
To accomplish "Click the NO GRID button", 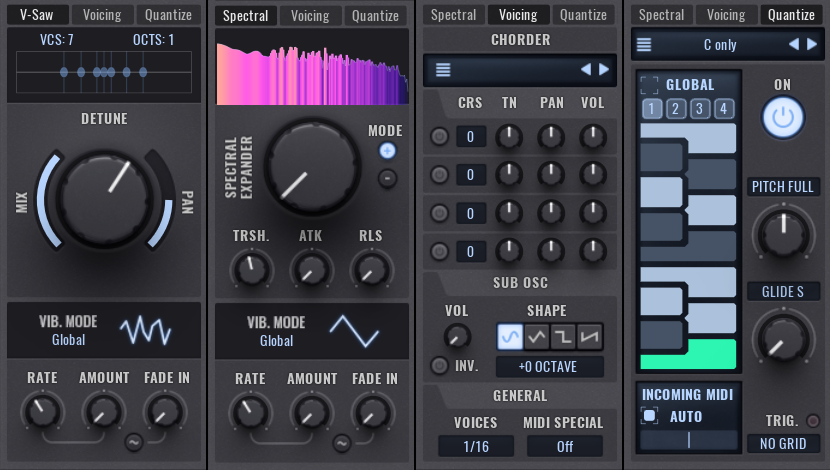I will click(x=783, y=444).
